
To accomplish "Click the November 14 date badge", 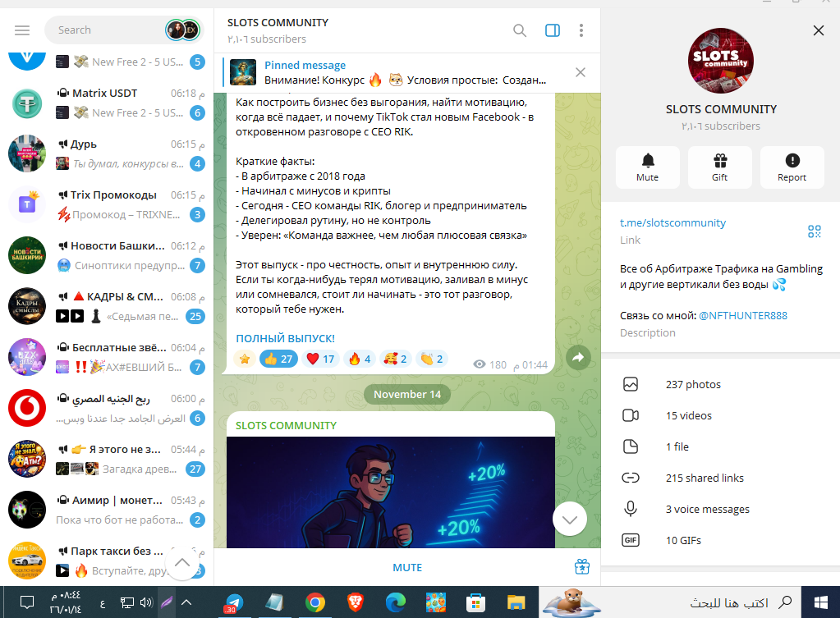I will click(407, 394).
